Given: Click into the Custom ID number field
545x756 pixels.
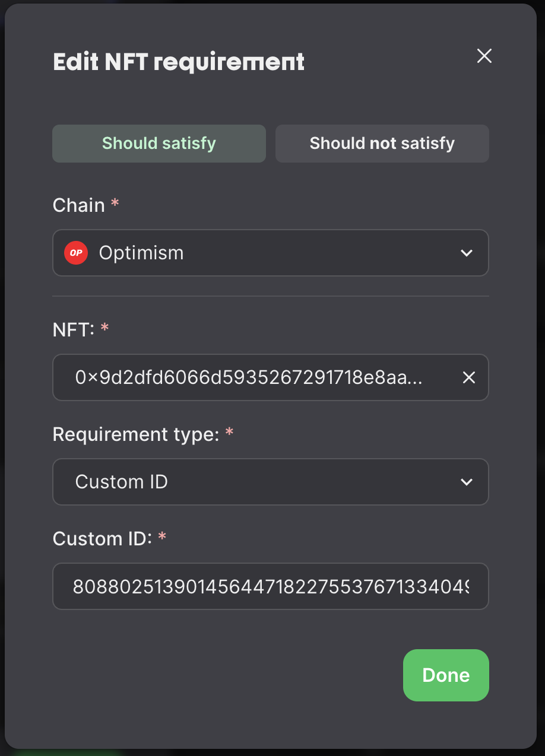Looking at the screenshot, I should pos(271,586).
